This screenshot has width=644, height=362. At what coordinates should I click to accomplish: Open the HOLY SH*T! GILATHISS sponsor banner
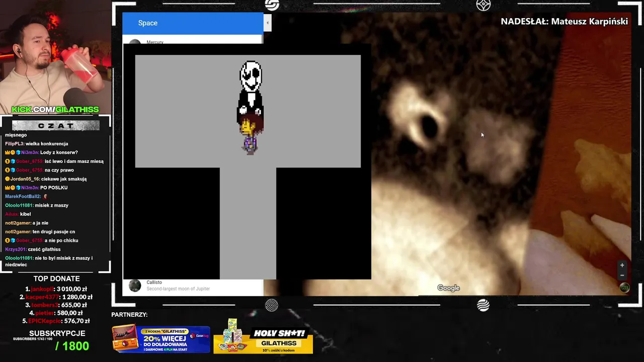pos(263,337)
